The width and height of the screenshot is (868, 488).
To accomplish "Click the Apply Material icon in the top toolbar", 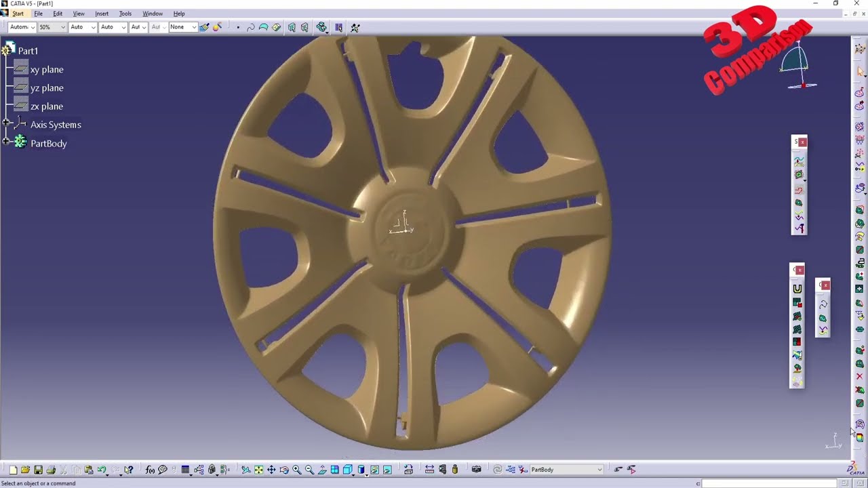I will point(217,27).
